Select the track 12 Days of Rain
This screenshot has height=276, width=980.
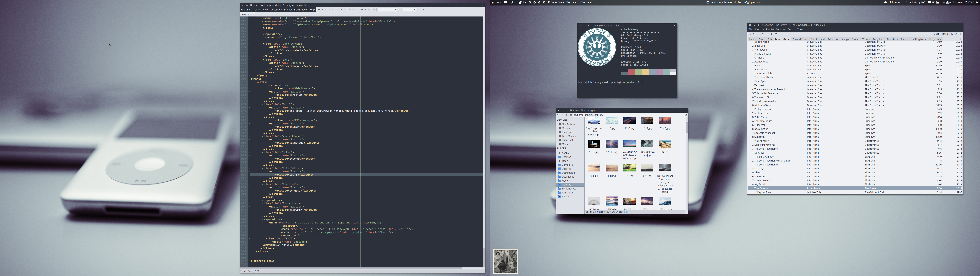[855, 193]
